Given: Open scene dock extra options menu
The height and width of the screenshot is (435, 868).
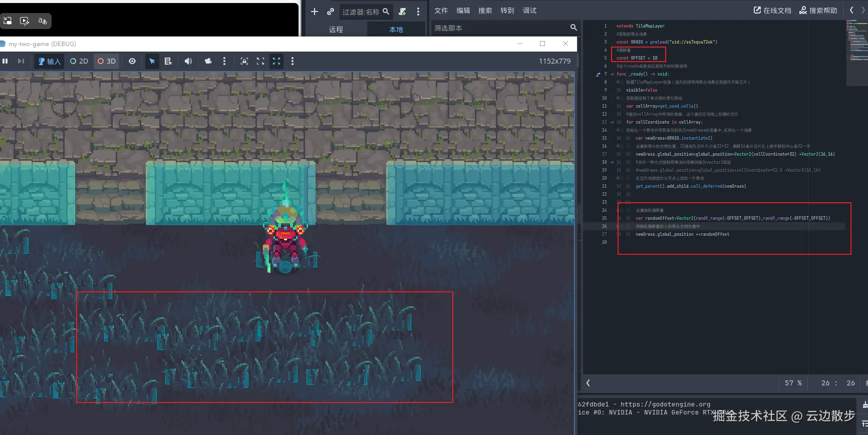Looking at the screenshot, I should coord(418,12).
